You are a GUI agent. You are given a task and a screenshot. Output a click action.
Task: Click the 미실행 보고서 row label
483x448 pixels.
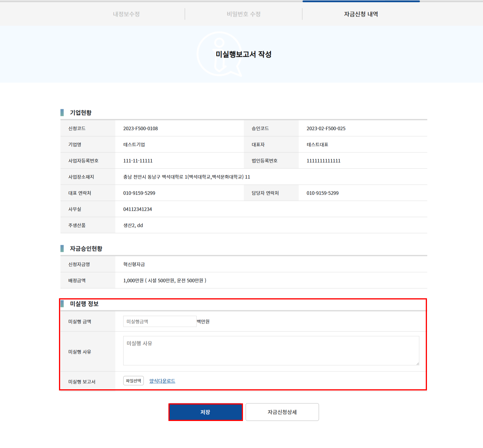tap(82, 382)
